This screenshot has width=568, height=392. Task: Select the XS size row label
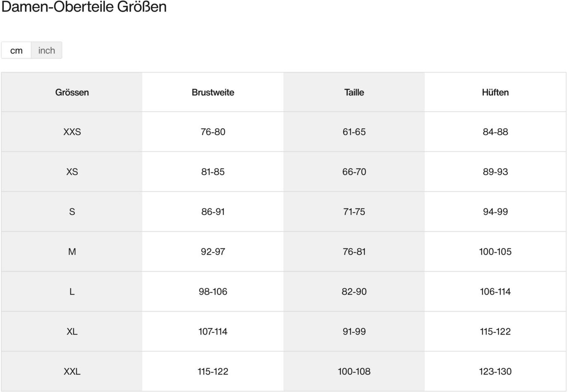click(x=72, y=172)
